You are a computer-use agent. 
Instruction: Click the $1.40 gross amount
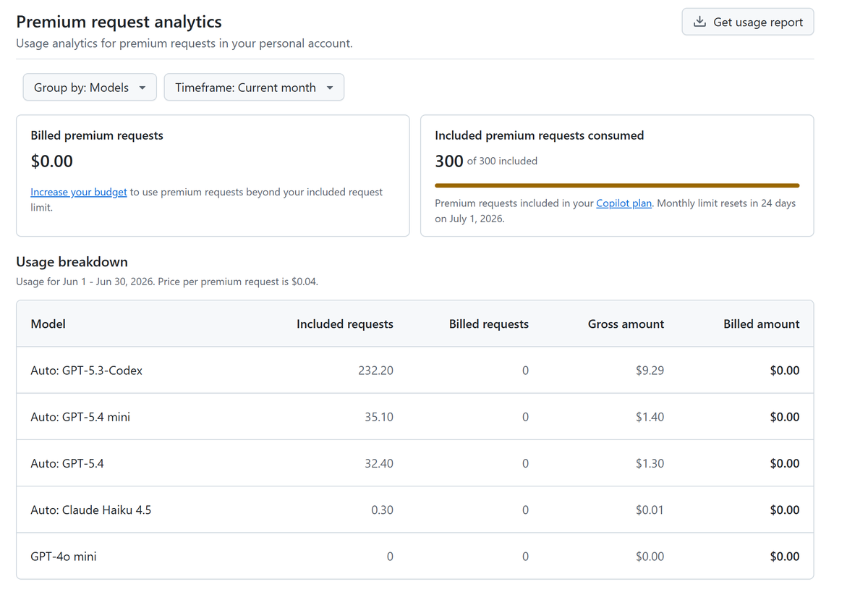(x=650, y=416)
